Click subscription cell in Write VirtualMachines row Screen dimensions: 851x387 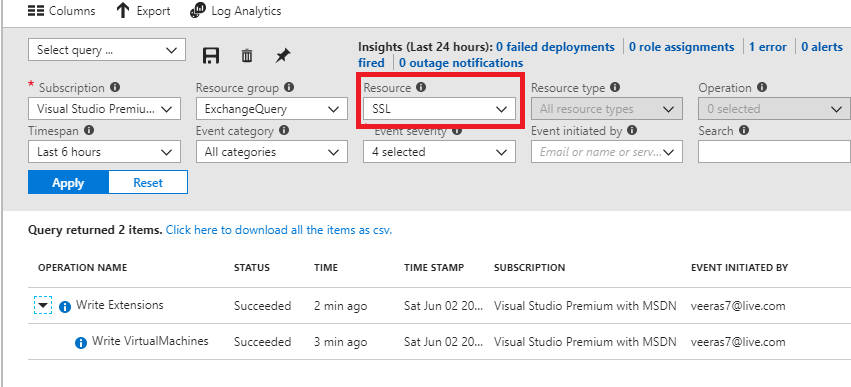(x=585, y=342)
